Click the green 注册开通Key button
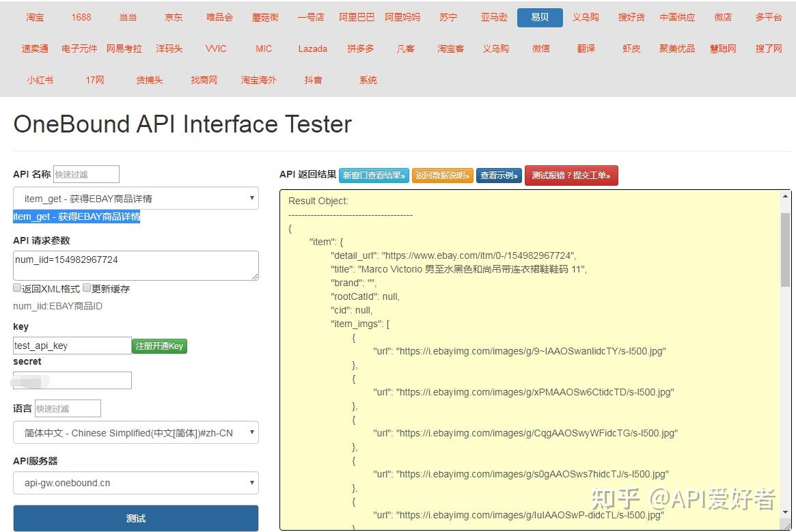 coord(159,346)
